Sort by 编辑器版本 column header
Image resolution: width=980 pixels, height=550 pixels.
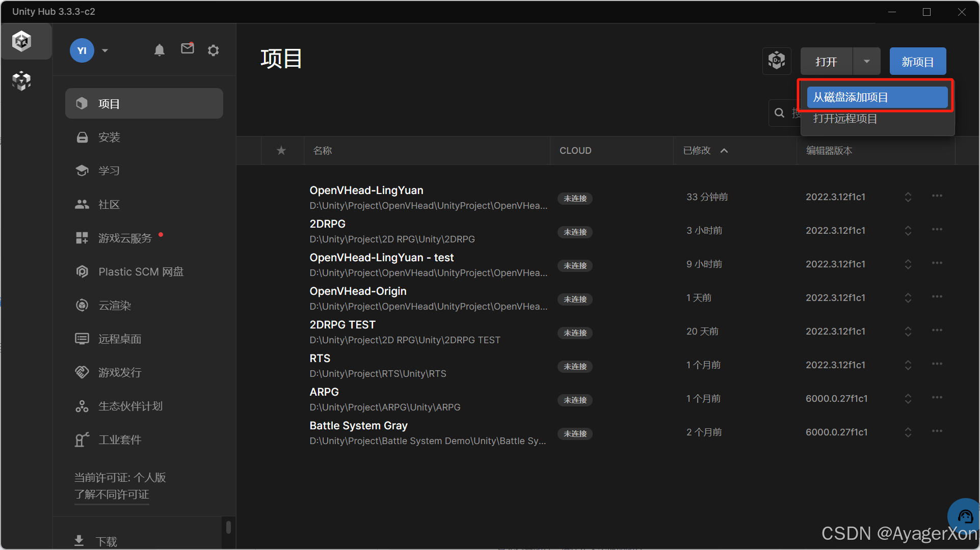tap(829, 151)
